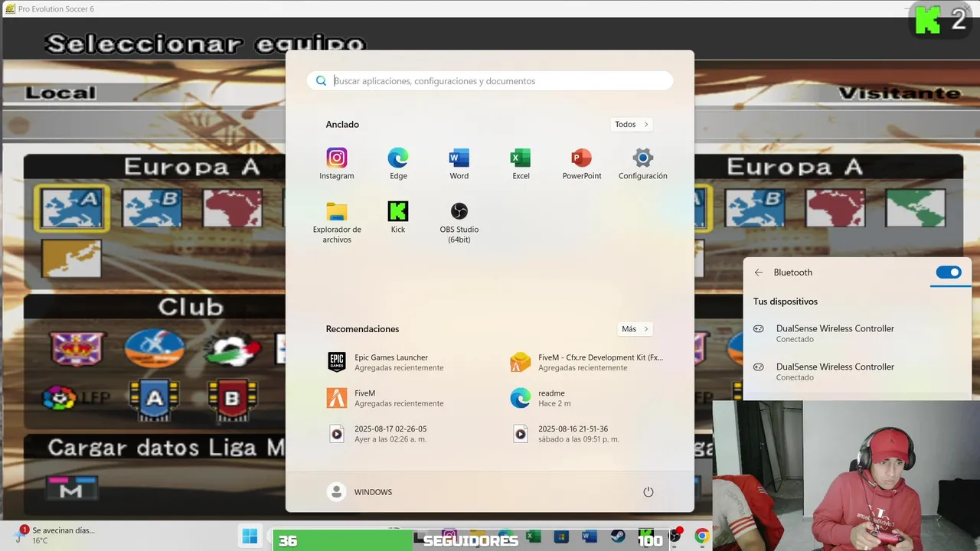This screenshot has width=980, height=551.
Task: Expand 'Todos' to show all apps
Action: (632, 124)
